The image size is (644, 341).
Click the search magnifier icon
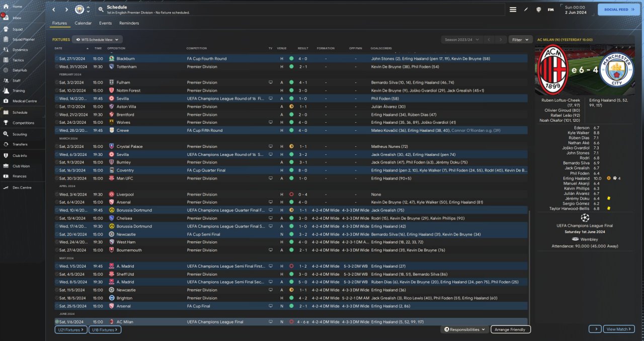point(101,10)
